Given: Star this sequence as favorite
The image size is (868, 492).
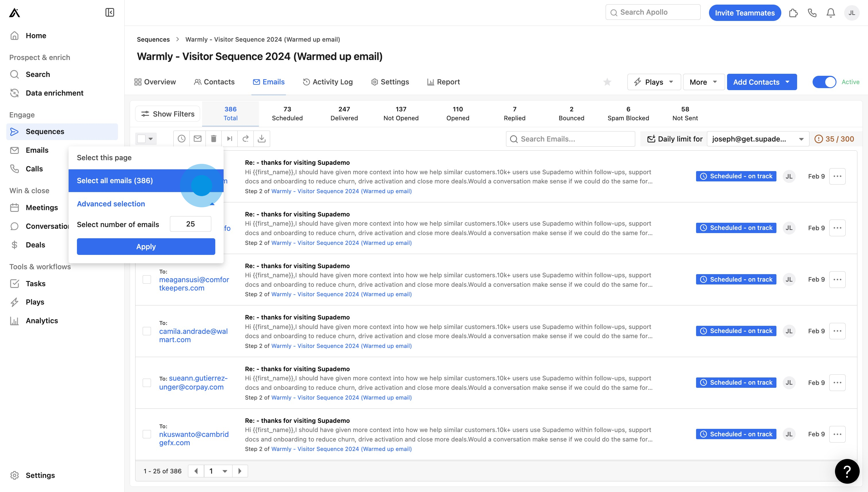Looking at the screenshot, I should [607, 82].
